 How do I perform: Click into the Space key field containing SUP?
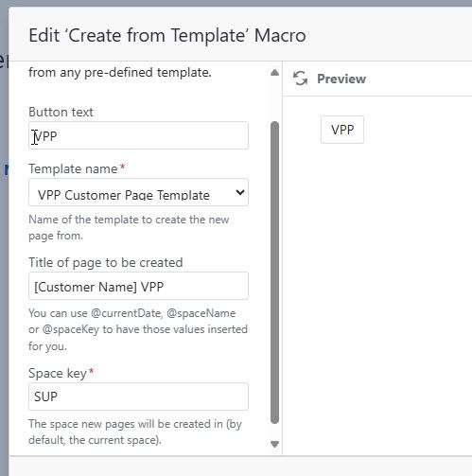pyautogui.click(x=138, y=397)
